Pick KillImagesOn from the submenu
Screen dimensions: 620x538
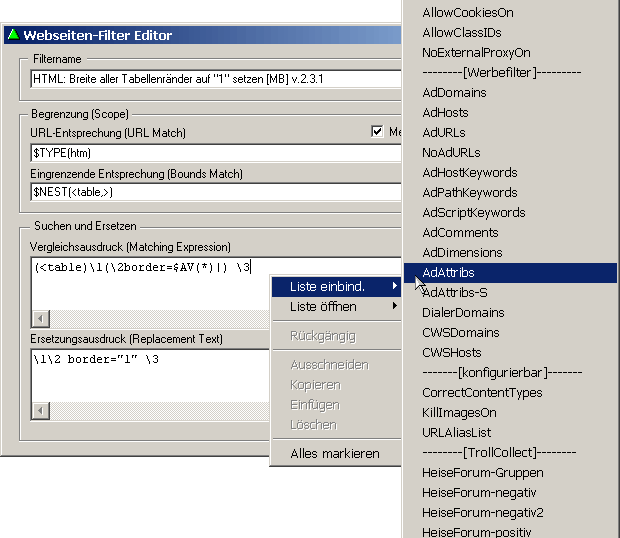point(459,412)
